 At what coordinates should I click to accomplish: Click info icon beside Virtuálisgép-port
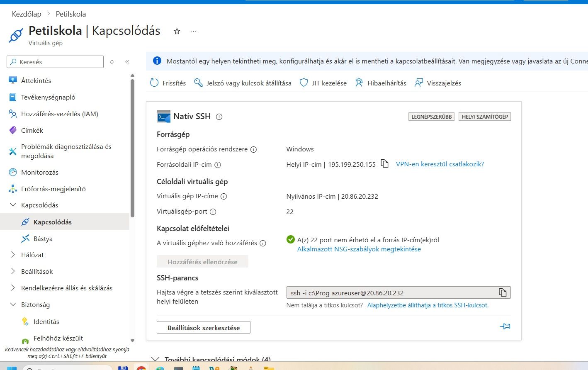(213, 212)
